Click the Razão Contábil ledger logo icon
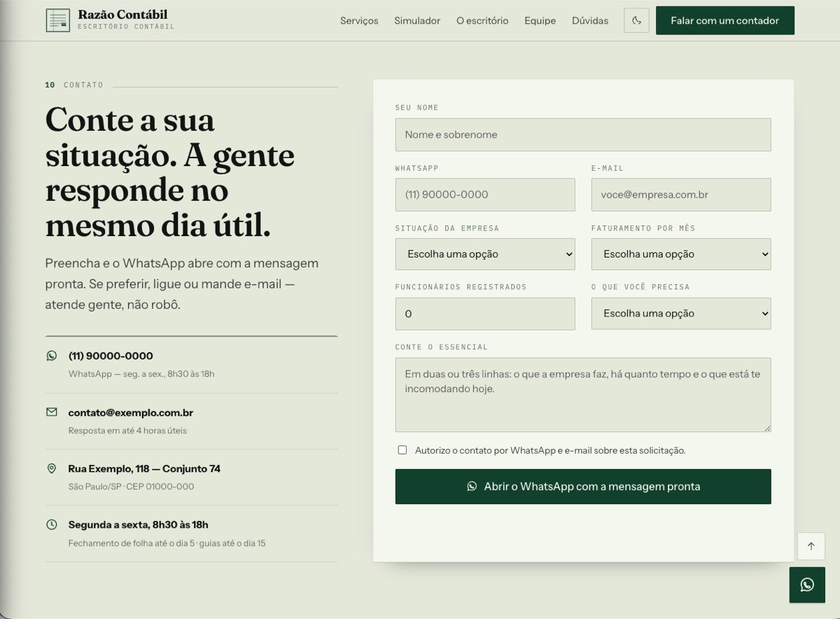The width and height of the screenshot is (840, 619). click(x=57, y=20)
